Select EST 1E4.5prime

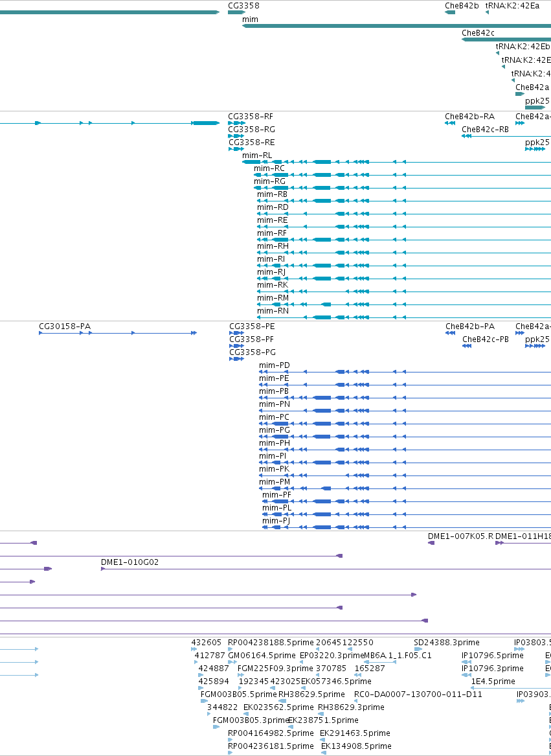tap(493, 682)
